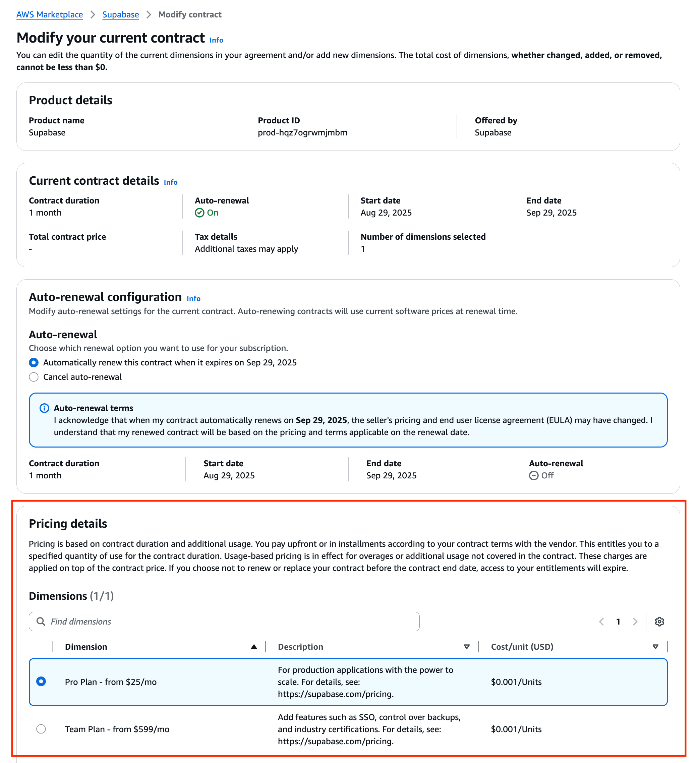The image size is (700, 763).
Task: Click Info next to Modify your current contract
Action: 216,40
